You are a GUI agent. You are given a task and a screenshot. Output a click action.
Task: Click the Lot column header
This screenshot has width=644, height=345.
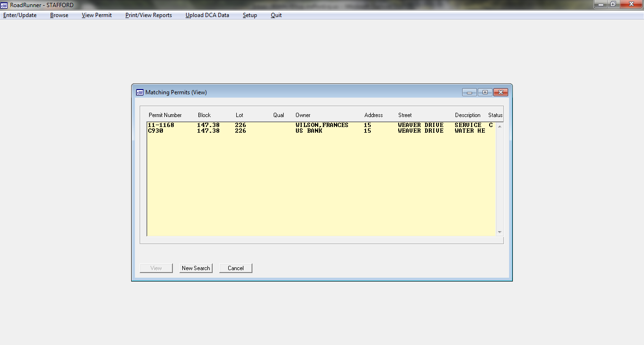point(239,115)
